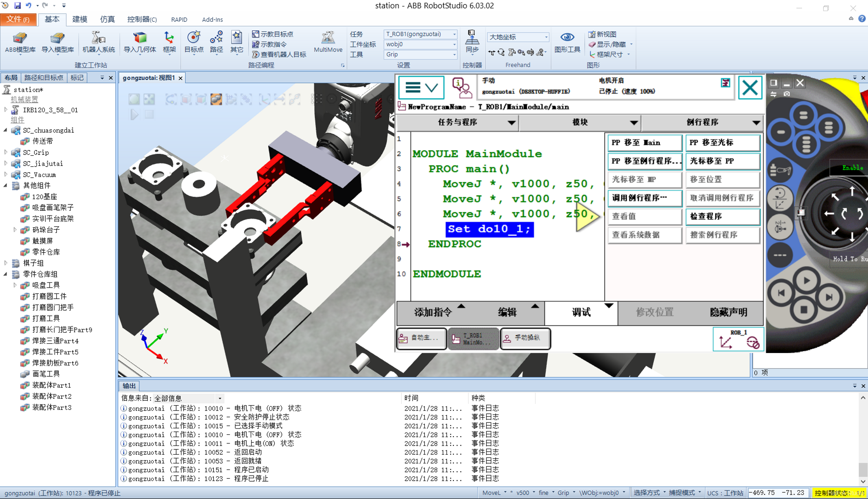Open 图形工具 graphics tools
The image size is (868, 499).
(x=567, y=42)
